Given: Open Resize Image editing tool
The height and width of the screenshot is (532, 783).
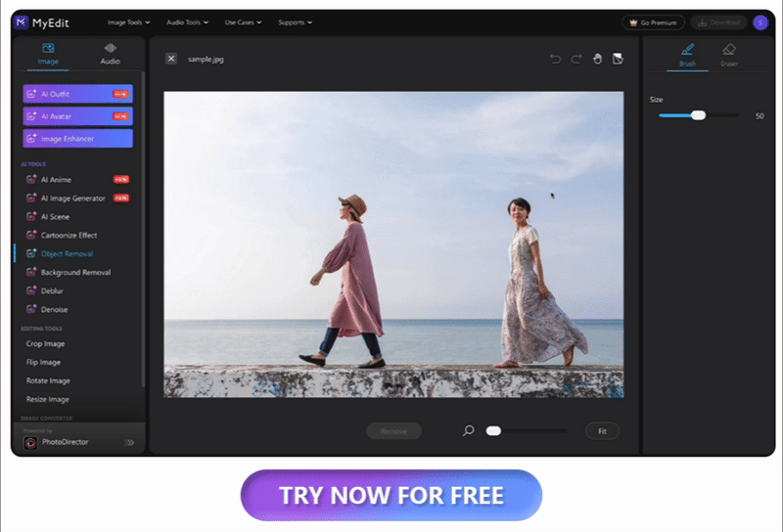Looking at the screenshot, I should [x=47, y=399].
